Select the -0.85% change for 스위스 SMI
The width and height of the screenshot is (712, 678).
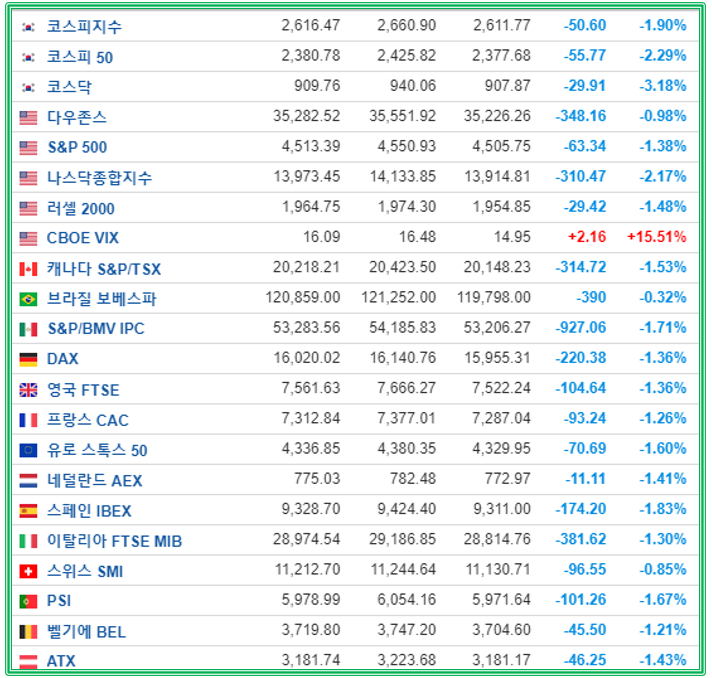coord(663,569)
